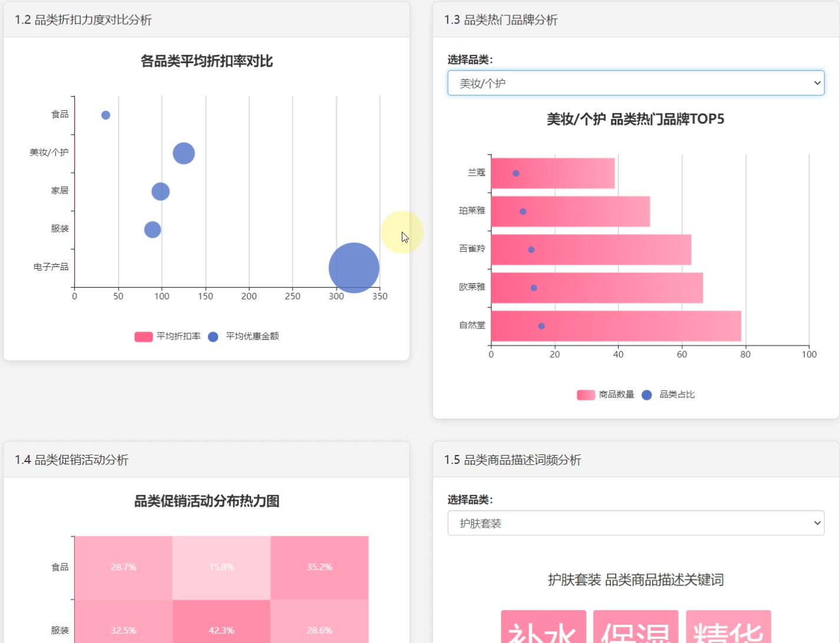
Task: Click the 食品 bubble in discount chart
Action: [x=105, y=115]
